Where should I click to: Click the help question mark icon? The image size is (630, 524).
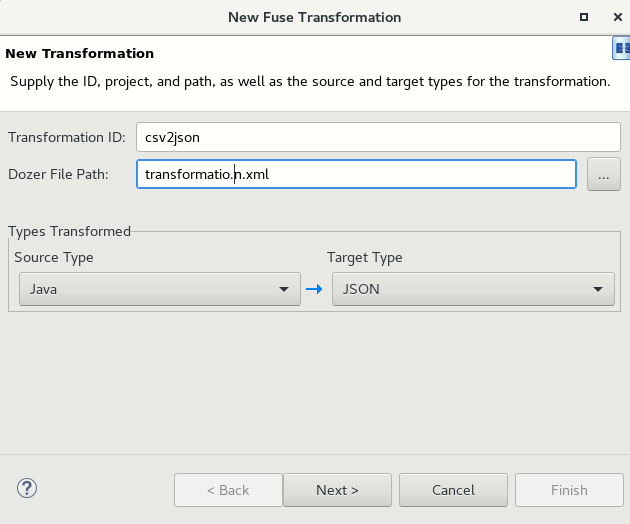[27, 489]
